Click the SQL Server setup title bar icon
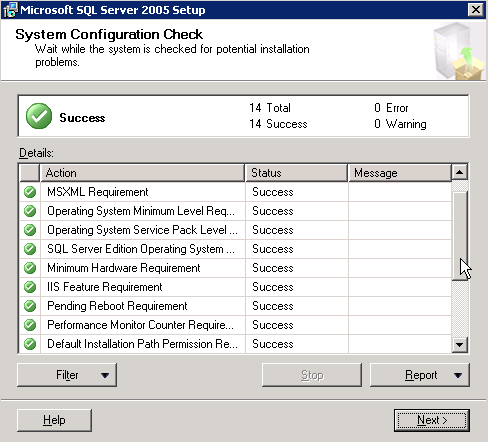 [x=10, y=10]
